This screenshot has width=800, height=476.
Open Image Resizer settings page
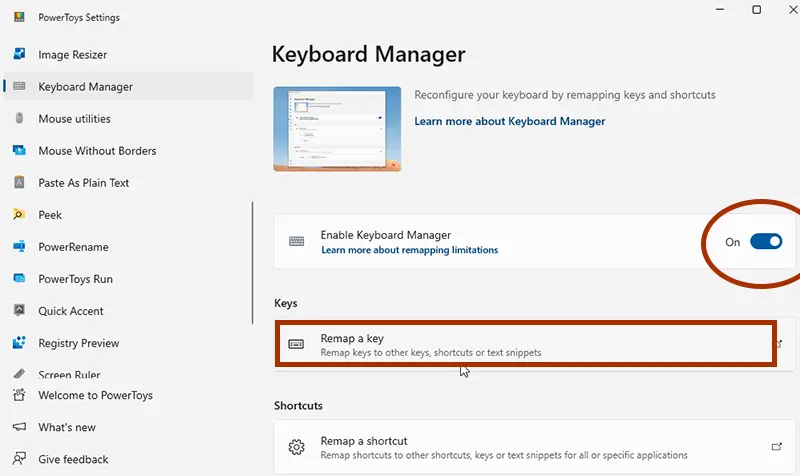pyautogui.click(x=128, y=54)
